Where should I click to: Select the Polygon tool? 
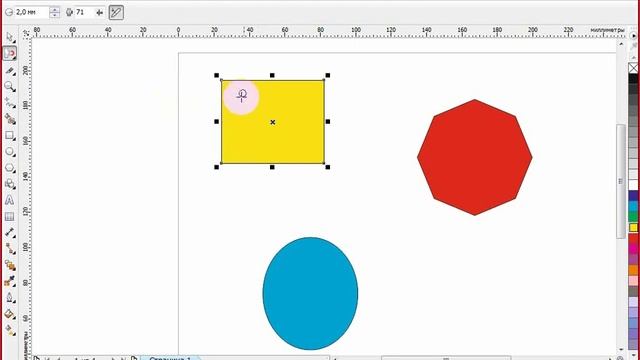pos(10,168)
